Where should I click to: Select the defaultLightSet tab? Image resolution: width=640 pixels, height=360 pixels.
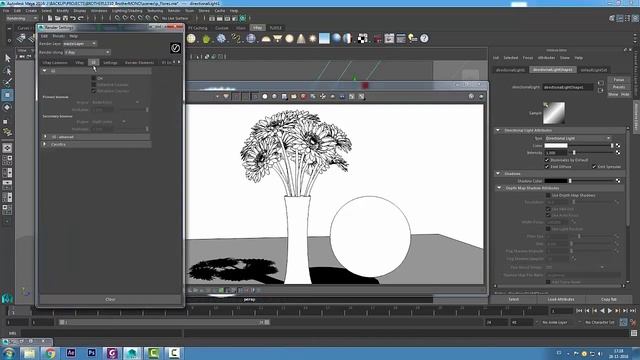coord(594,70)
